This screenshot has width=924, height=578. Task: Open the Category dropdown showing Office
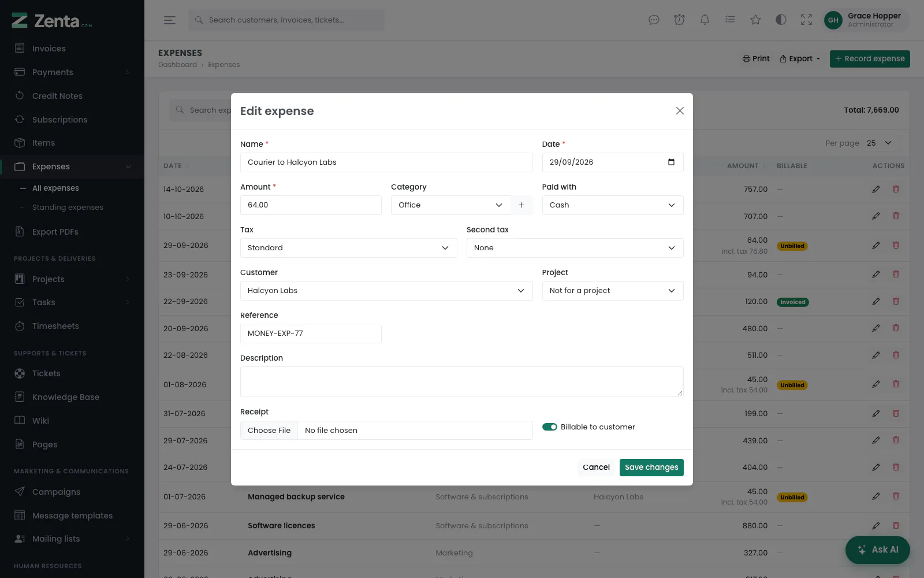coord(450,205)
